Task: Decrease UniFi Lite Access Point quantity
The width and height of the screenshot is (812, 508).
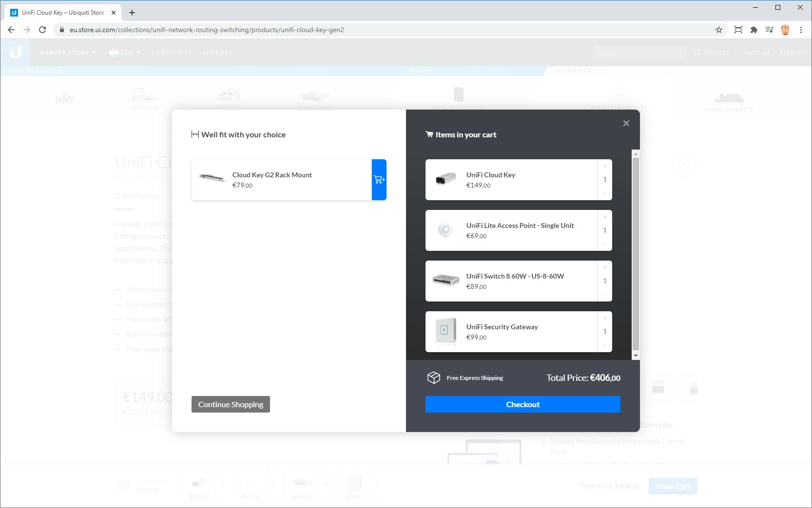Action: (x=605, y=244)
